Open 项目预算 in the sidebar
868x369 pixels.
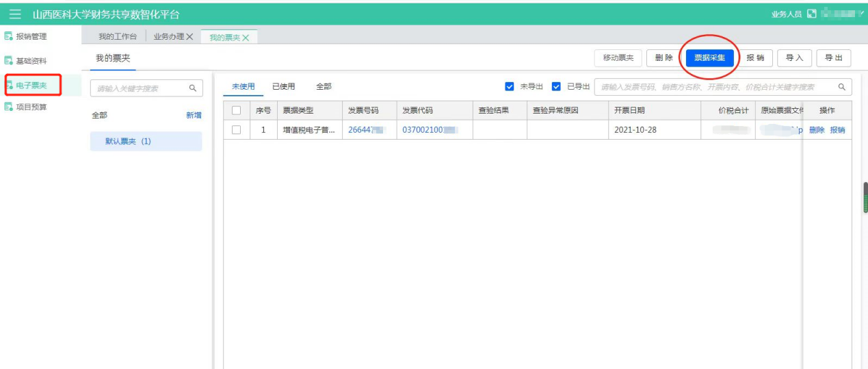(x=31, y=107)
